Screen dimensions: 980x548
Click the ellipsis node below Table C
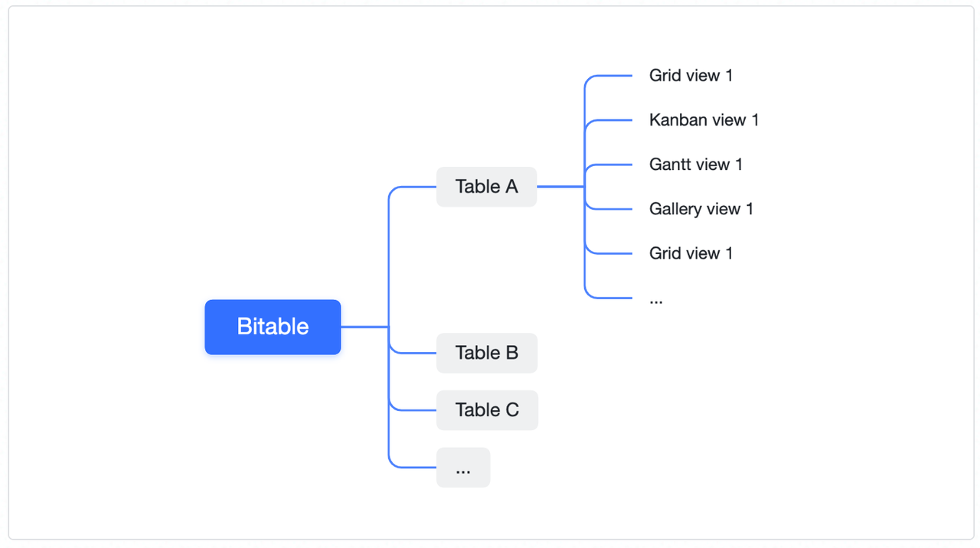463,468
